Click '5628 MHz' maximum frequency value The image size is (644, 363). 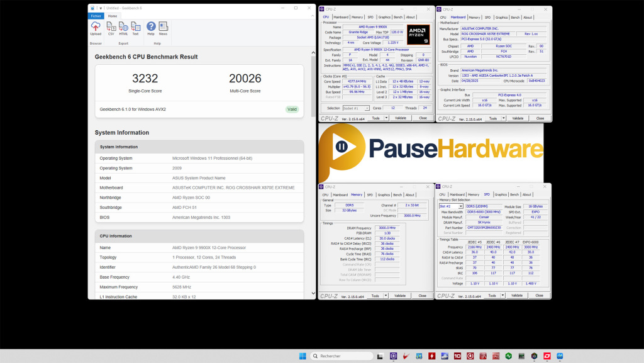pyautogui.click(x=182, y=287)
